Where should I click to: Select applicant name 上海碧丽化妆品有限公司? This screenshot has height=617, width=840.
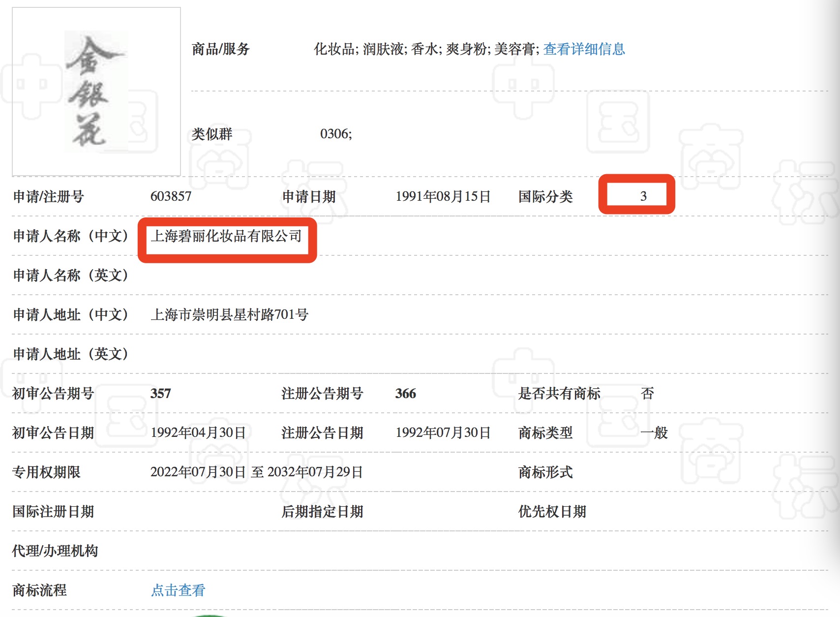226,236
